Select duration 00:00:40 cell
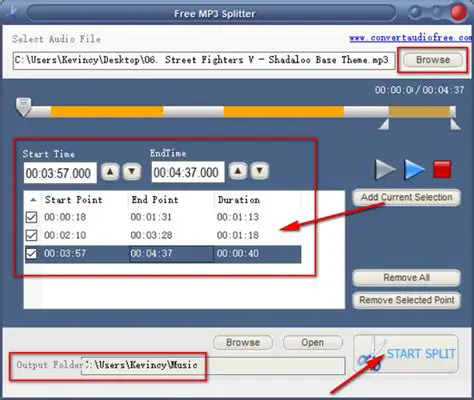The image size is (474, 400). [x=238, y=253]
